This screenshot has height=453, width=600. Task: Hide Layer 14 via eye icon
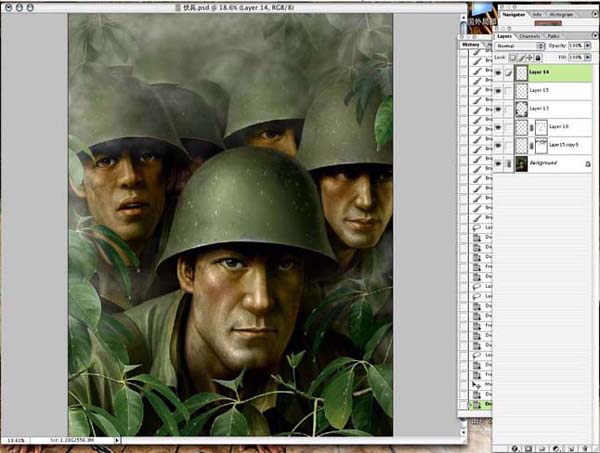pos(498,73)
